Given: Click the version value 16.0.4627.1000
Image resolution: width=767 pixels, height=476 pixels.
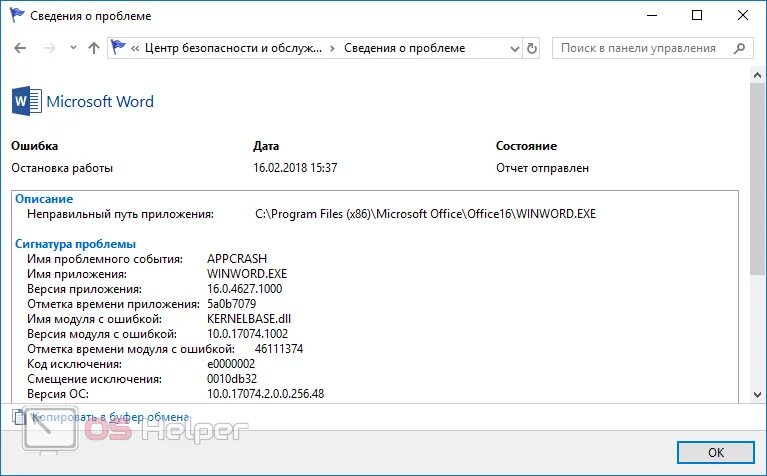Looking at the screenshot, I should (245, 289).
